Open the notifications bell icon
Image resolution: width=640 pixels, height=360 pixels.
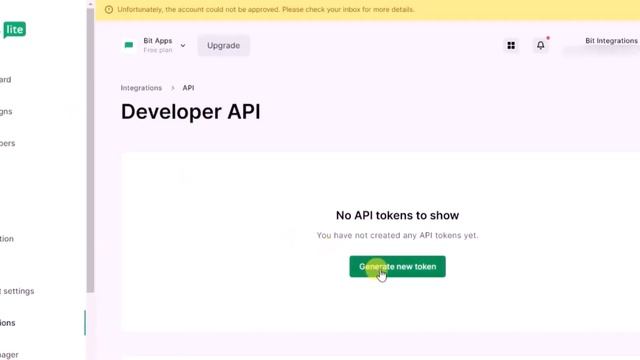pos(540,45)
